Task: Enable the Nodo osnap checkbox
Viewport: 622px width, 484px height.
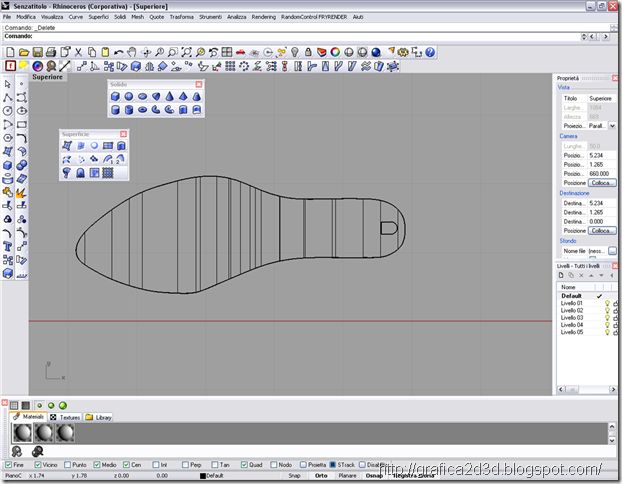Action: coord(274,465)
